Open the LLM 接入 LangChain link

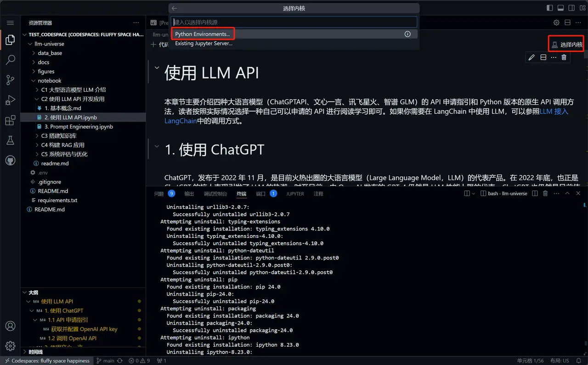[x=554, y=111]
